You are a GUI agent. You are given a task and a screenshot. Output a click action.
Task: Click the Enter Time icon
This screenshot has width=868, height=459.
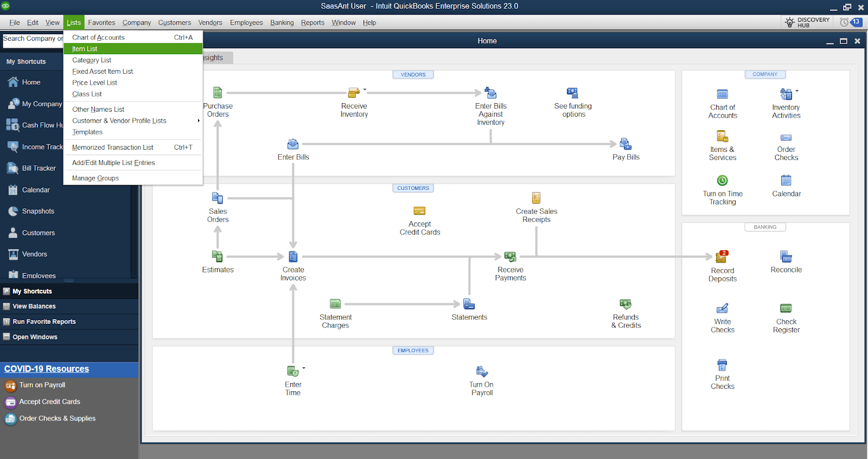coord(293,371)
